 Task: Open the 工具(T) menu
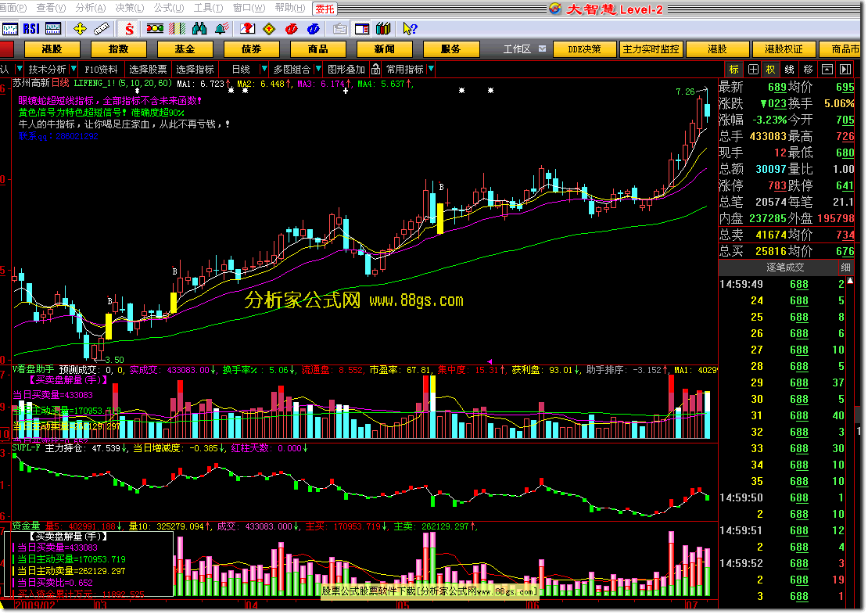208,8
